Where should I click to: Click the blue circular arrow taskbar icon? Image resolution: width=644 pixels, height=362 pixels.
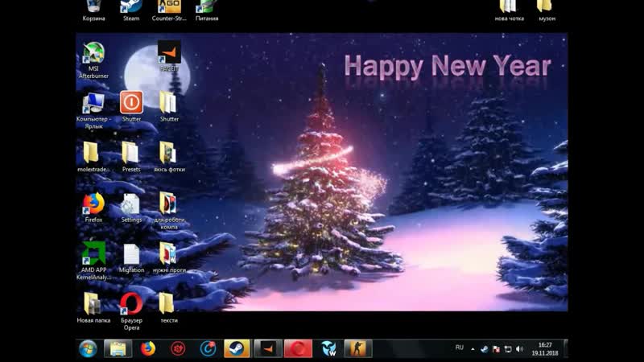208,349
